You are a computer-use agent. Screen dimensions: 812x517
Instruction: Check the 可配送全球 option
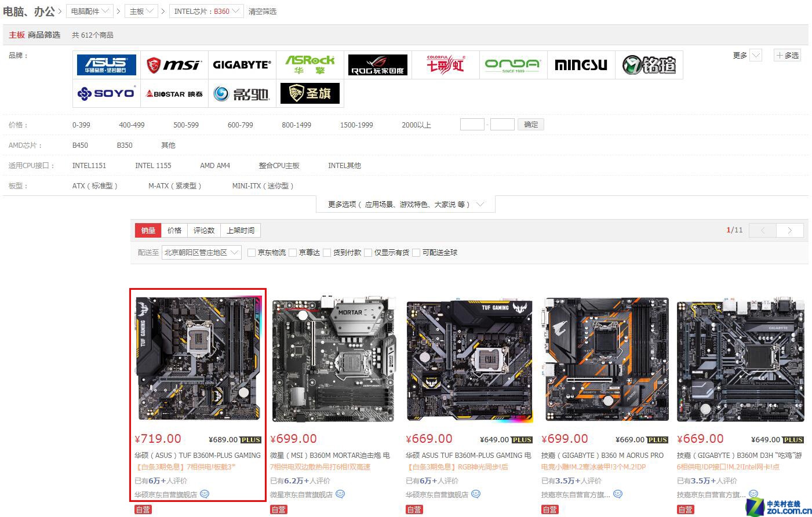click(416, 253)
